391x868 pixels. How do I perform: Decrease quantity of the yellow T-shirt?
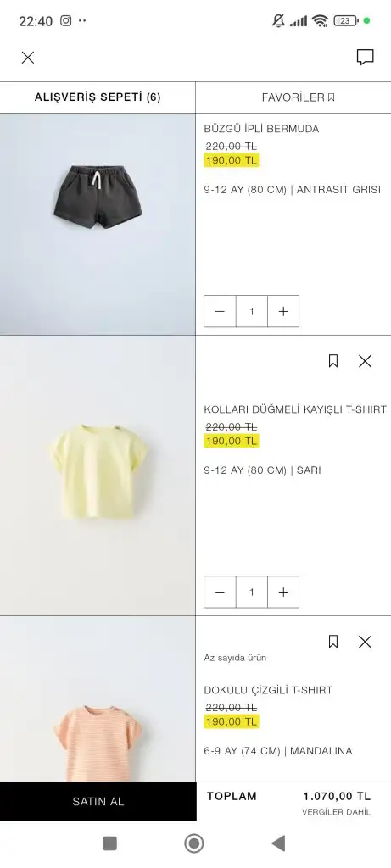(220, 592)
